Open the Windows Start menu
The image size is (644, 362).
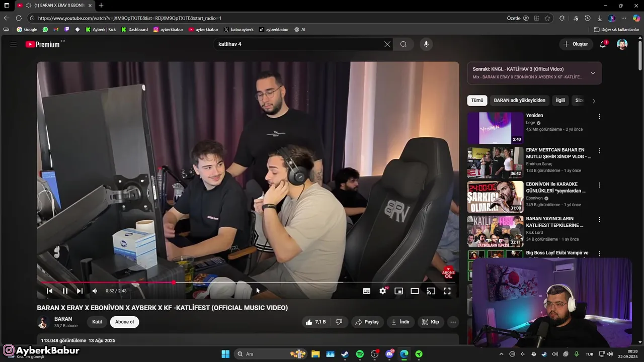coord(225,354)
